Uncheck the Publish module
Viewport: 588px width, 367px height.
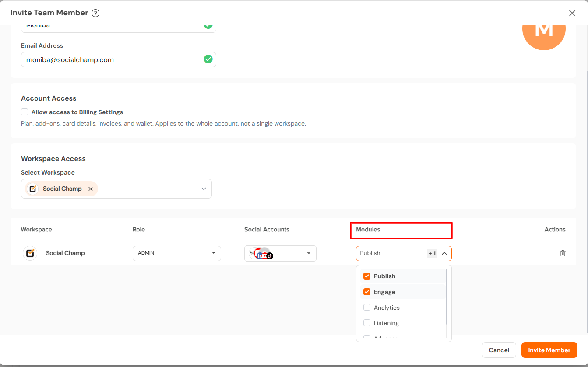click(367, 276)
